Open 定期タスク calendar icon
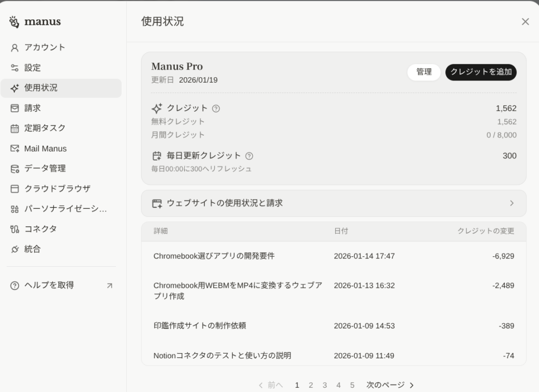The width and height of the screenshot is (539, 392). [15, 128]
